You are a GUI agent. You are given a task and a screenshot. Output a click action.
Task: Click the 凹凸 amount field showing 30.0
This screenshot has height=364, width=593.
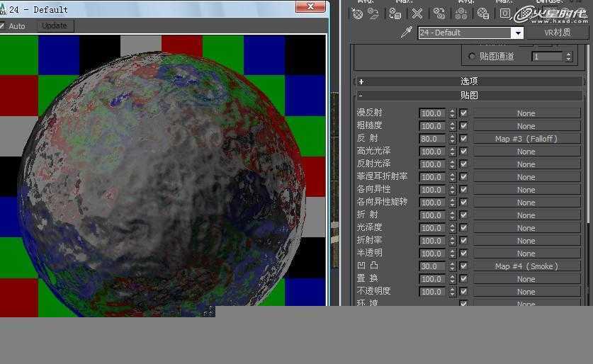(432, 266)
